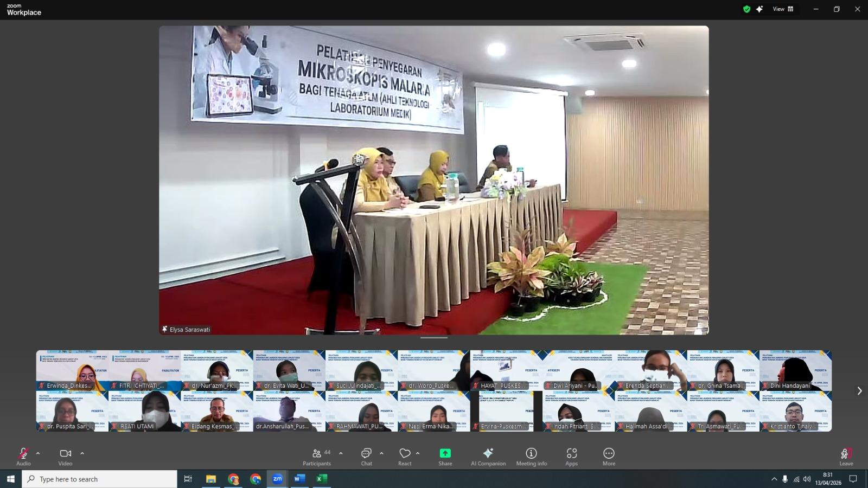Open the More options menu
The height and width of the screenshot is (488, 868).
tap(609, 457)
